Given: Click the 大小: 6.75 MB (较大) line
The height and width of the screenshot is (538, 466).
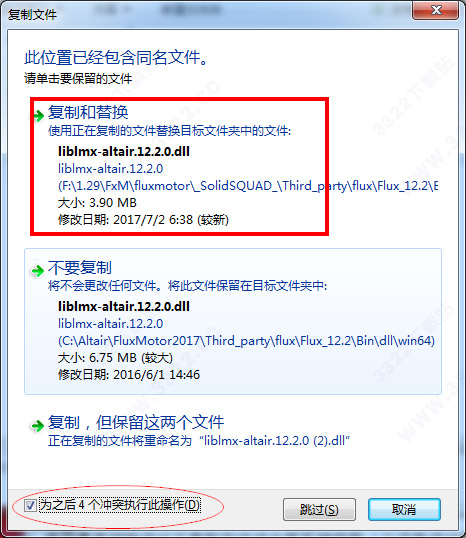Looking at the screenshot, I should pos(115,358).
